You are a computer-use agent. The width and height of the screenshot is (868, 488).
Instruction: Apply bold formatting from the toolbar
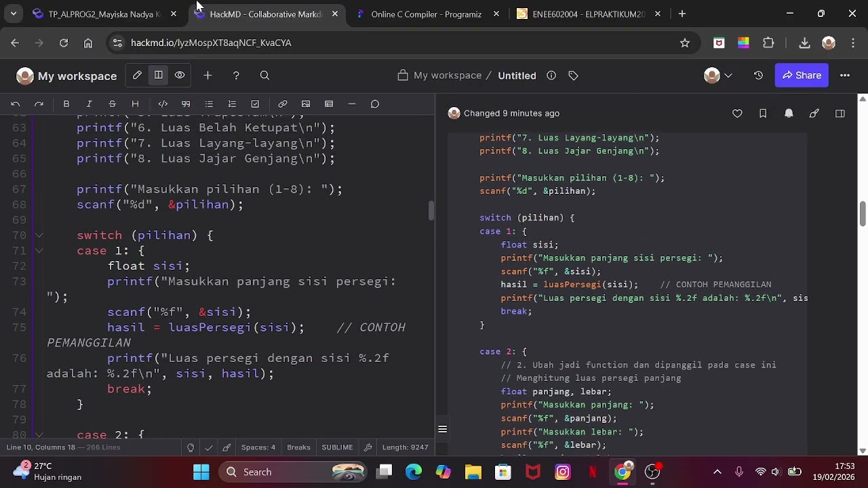coord(66,104)
